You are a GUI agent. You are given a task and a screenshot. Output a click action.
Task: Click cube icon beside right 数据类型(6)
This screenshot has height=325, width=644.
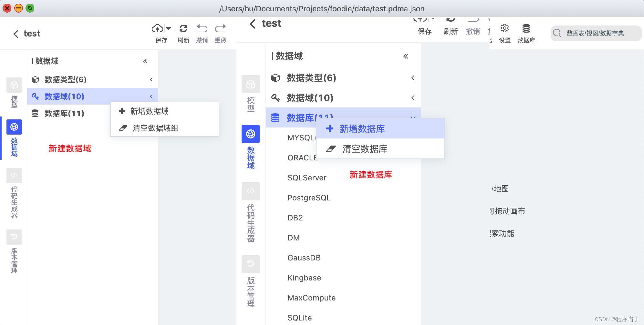tap(275, 78)
